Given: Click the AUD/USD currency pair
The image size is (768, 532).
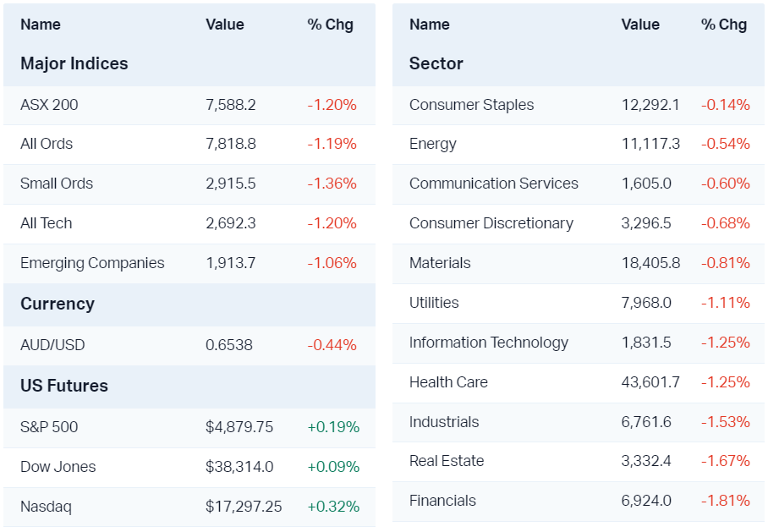Looking at the screenshot, I should click(x=52, y=345).
